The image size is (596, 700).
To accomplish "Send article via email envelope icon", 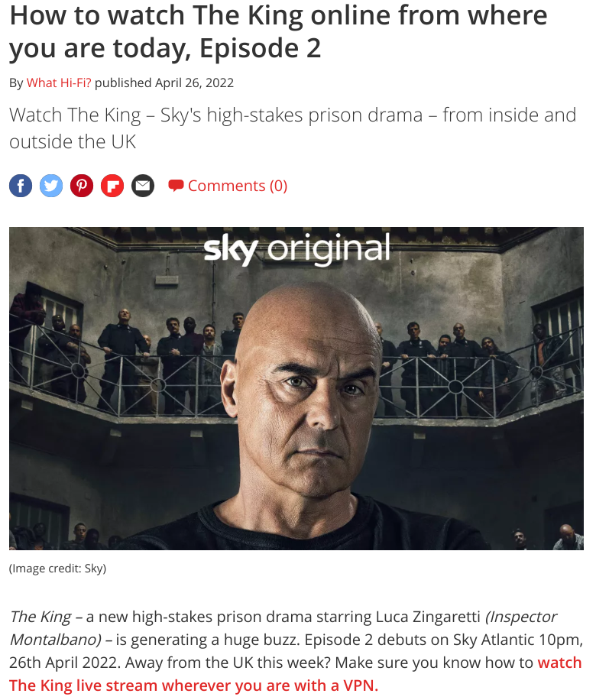I will pyautogui.click(x=143, y=186).
